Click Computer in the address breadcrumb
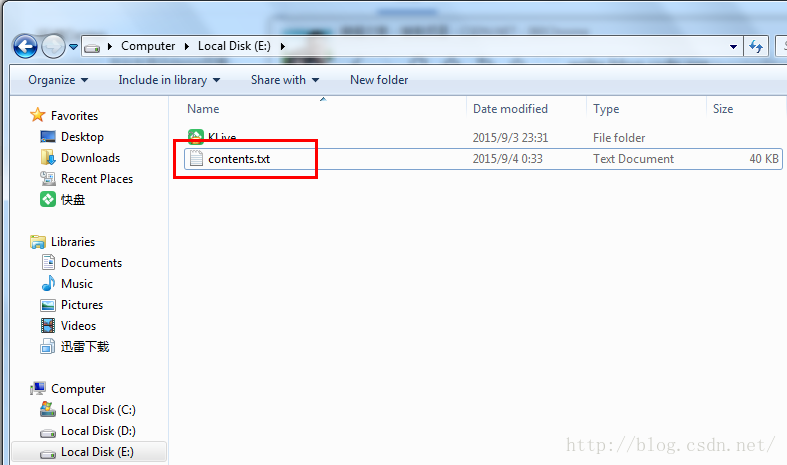The width and height of the screenshot is (787, 465). [148, 46]
